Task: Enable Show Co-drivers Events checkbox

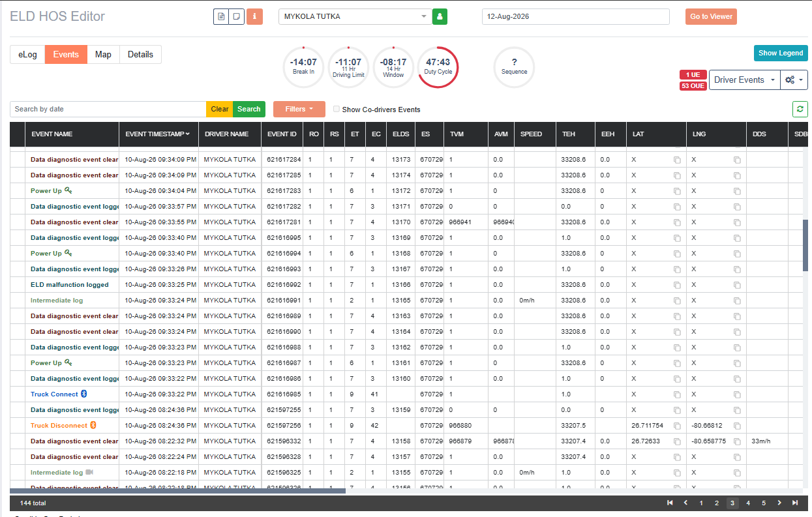Action: point(337,109)
